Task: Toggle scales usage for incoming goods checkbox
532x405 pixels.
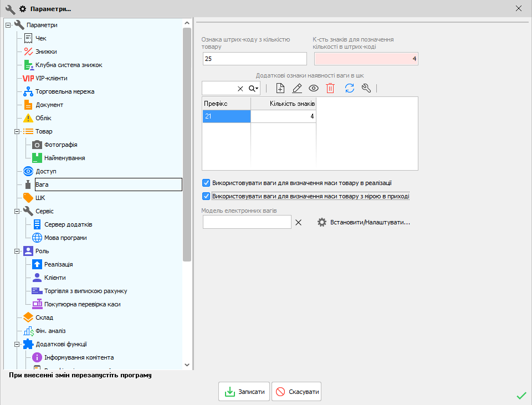Action: point(206,196)
